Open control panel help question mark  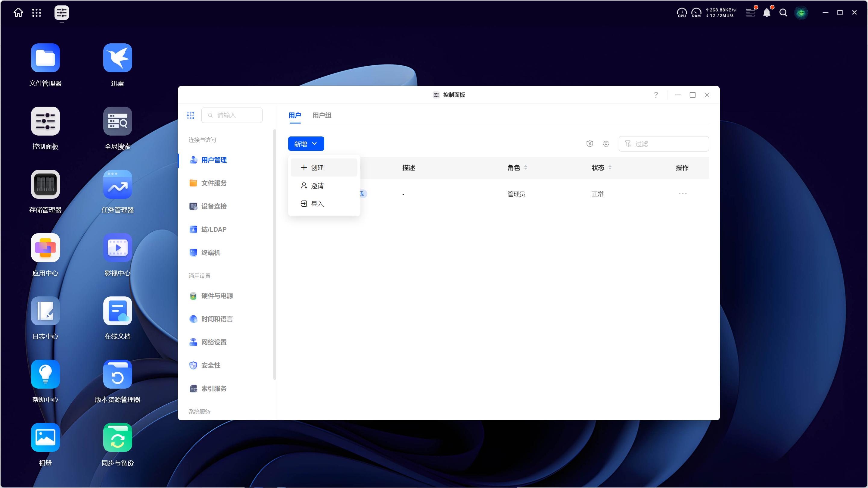(x=656, y=95)
